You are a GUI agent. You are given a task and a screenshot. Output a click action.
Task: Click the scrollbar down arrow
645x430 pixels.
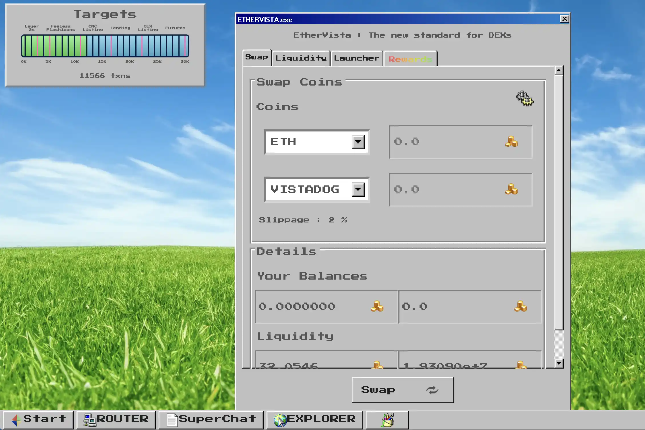coord(559,363)
